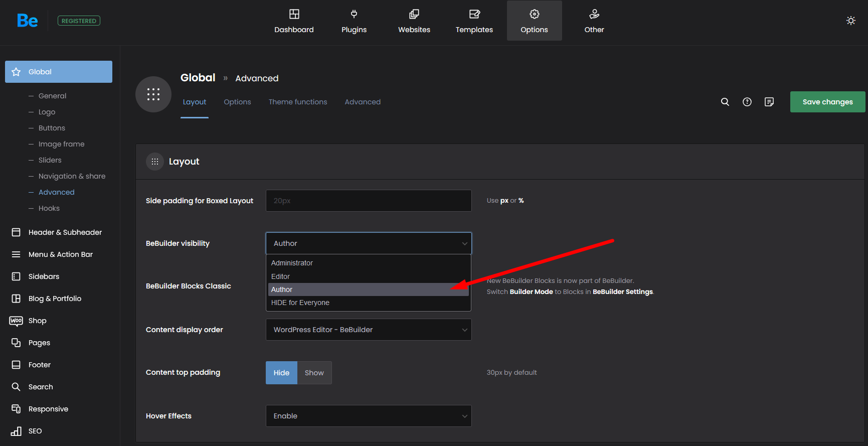Click the Sidebars icon
The height and width of the screenshot is (446, 868).
click(16, 276)
